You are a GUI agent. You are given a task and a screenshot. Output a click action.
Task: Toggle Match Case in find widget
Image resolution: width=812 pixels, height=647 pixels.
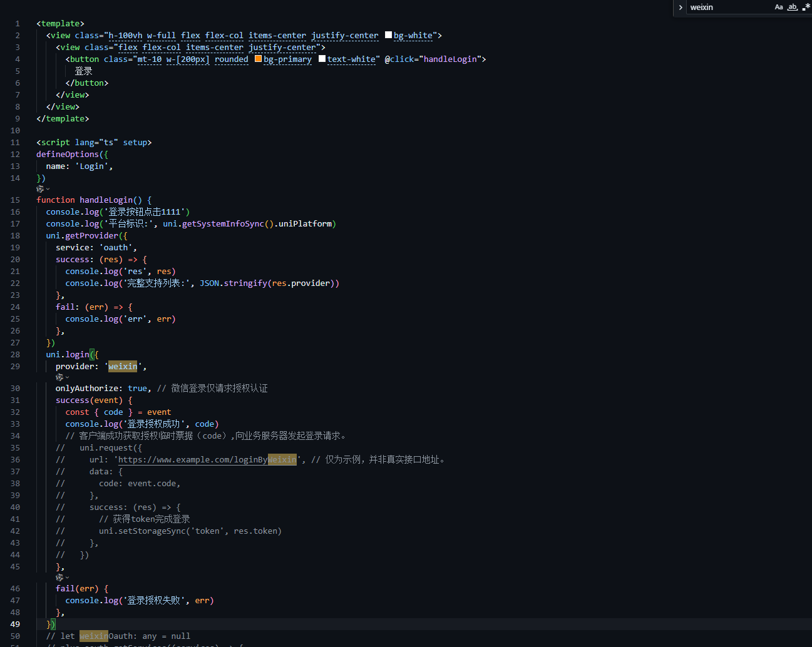coord(779,8)
